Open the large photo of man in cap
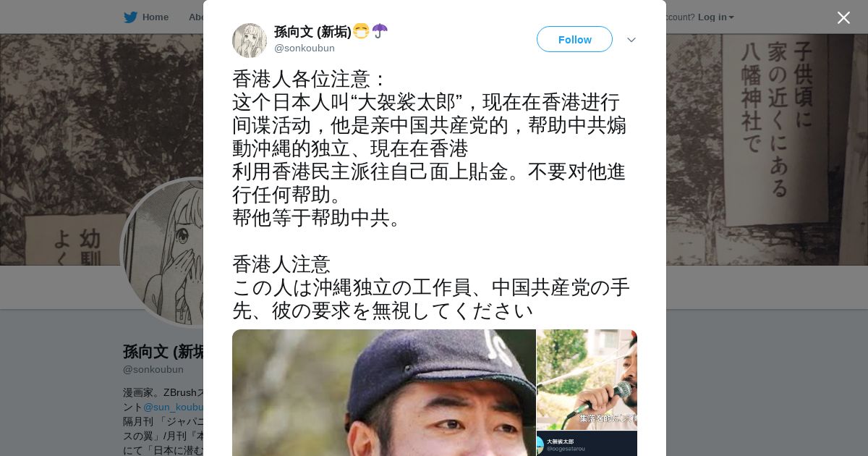868x456 pixels. (384, 392)
